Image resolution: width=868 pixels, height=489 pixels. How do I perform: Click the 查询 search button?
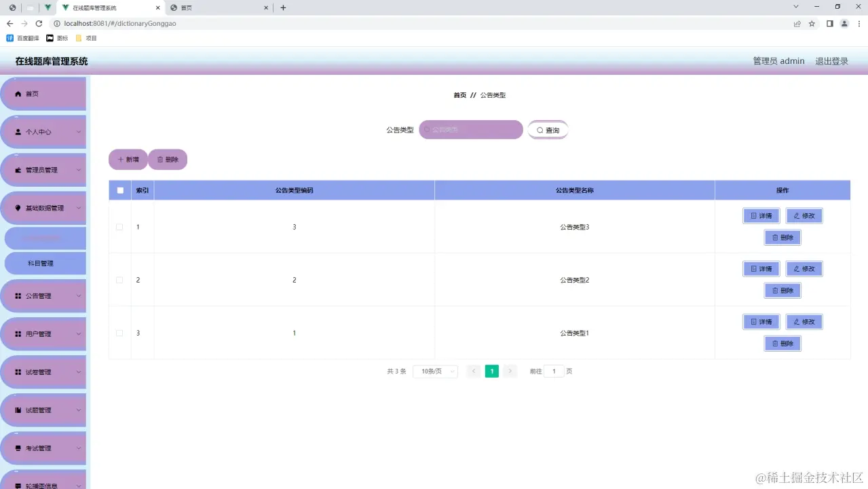[x=548, y=130]
